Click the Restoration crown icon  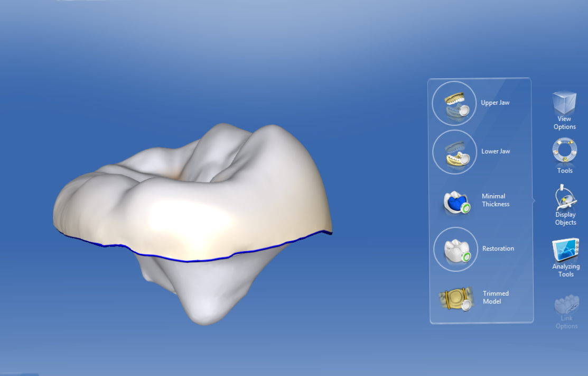[455, 249]
